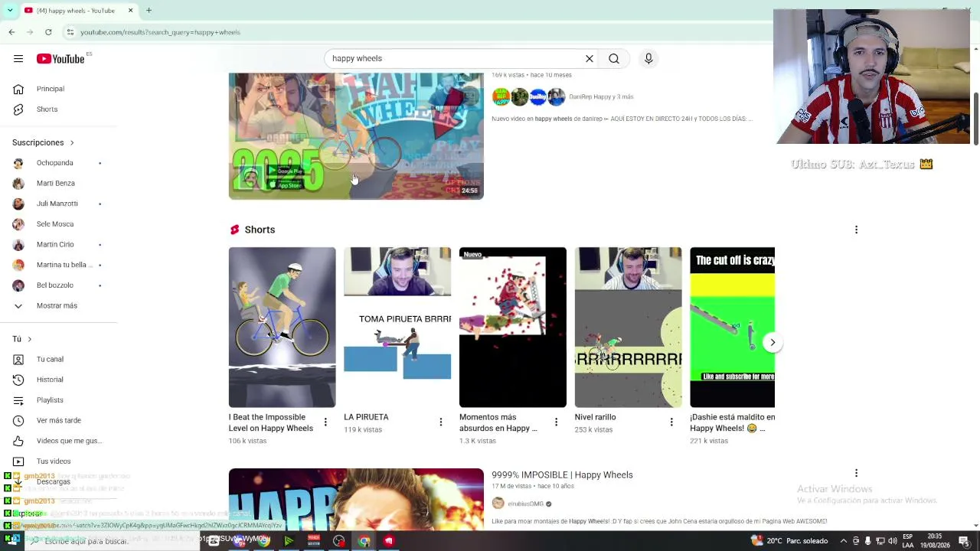
Task: Go back with the browser back arrow
Action: 11,32
